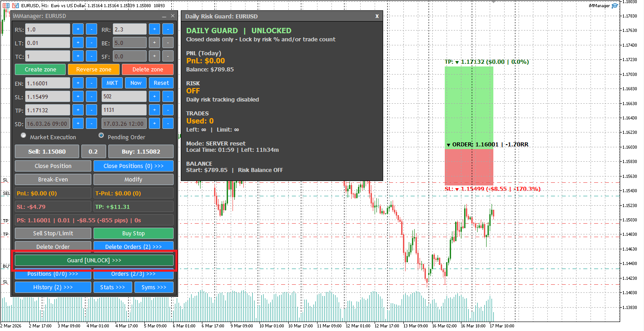Toggle the Guard [UNLOCK] control

[94, 260]
